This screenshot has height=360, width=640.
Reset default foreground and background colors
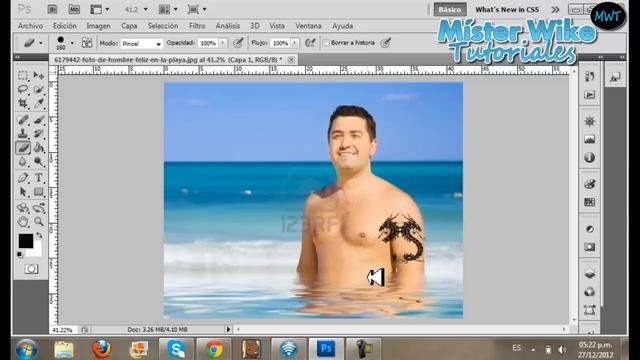(x=19, y=254)
